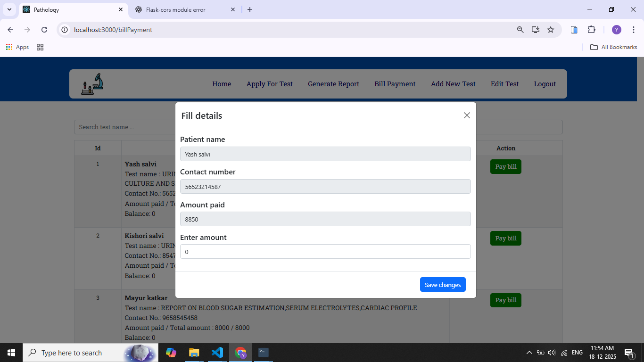Click the Save changes button
The image size is (644, 362).
click(442, 285)
